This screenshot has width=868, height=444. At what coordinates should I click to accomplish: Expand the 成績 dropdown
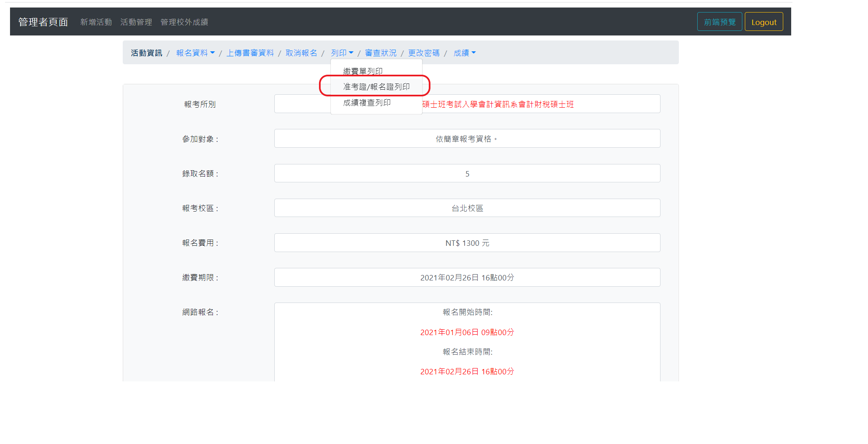tap(464, 53)
